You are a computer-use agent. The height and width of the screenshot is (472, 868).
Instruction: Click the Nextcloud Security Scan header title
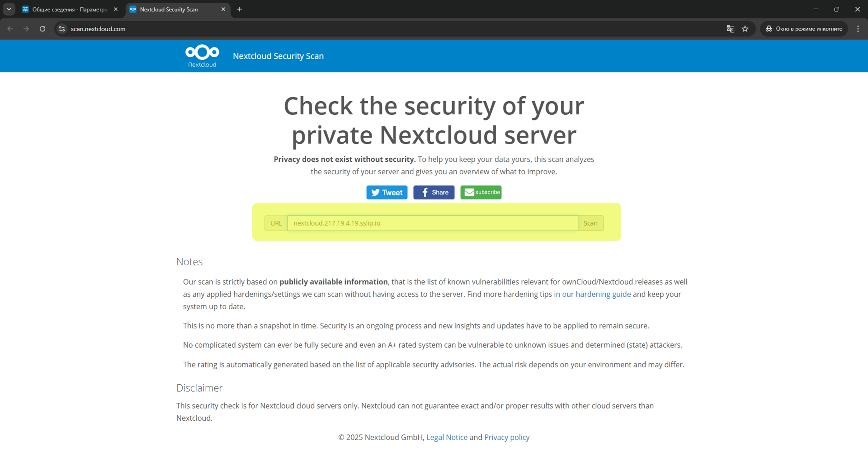[x=278, y=56]
